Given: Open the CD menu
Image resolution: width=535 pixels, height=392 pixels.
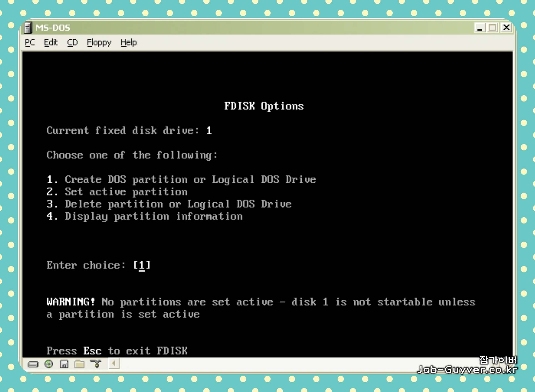Looking at the screenshot, I should tap(72, 42).
